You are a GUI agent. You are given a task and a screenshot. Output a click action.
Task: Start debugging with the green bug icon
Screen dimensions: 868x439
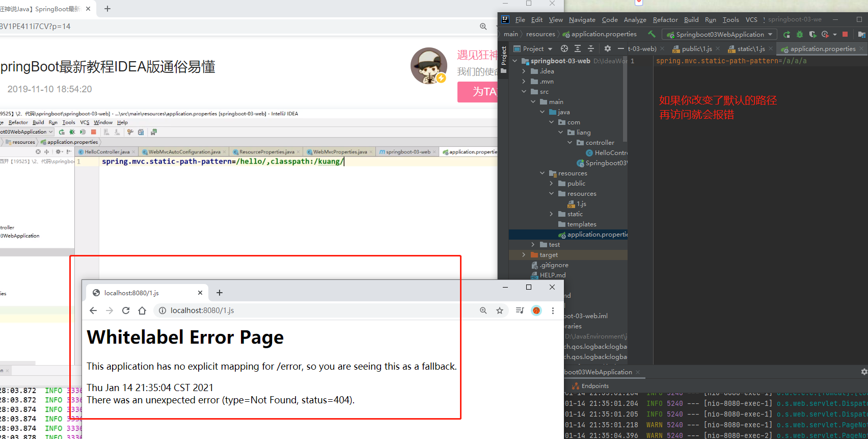pos(800,34)
